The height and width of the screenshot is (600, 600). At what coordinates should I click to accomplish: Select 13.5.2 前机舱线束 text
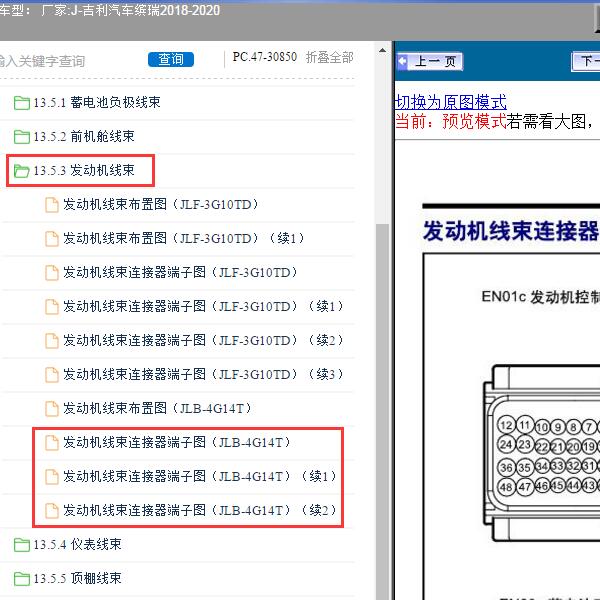point(84,137)
